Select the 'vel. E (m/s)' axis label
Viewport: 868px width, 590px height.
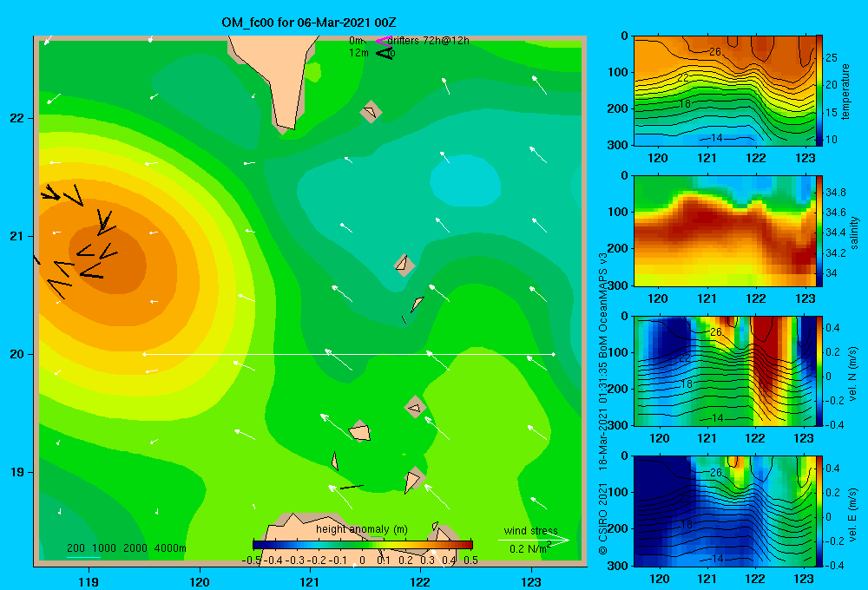[852, 514]
